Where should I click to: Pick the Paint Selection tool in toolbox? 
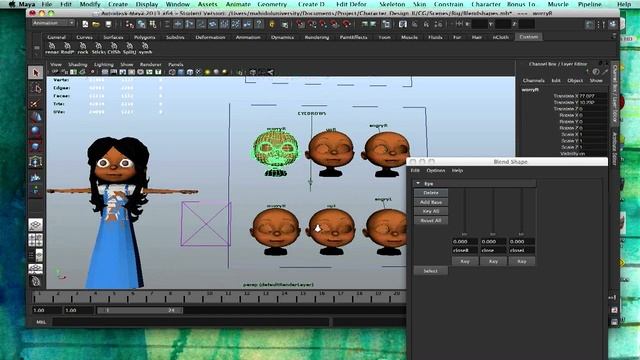pyautogui.click(x=36, y=103)
